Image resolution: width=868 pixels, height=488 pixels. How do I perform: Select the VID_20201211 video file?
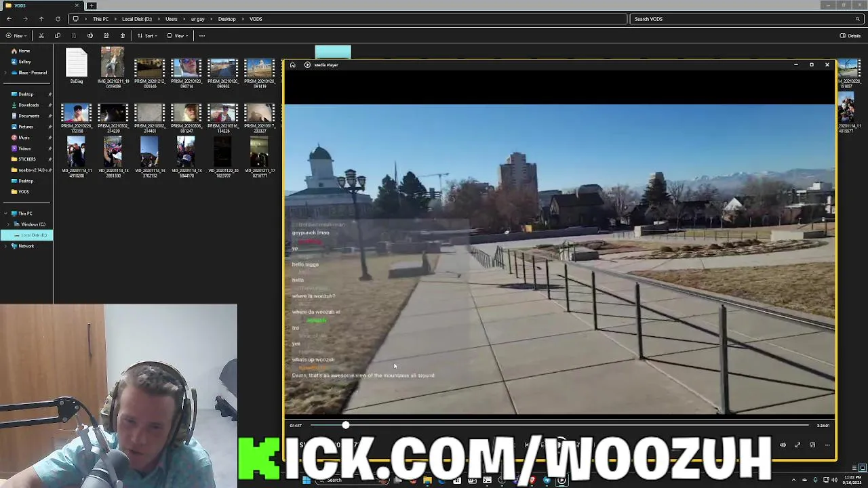259,157
